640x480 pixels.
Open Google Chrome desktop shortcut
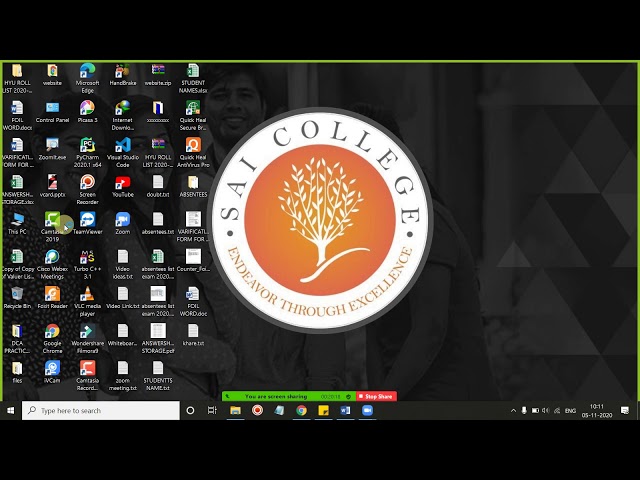click(52, 339)
